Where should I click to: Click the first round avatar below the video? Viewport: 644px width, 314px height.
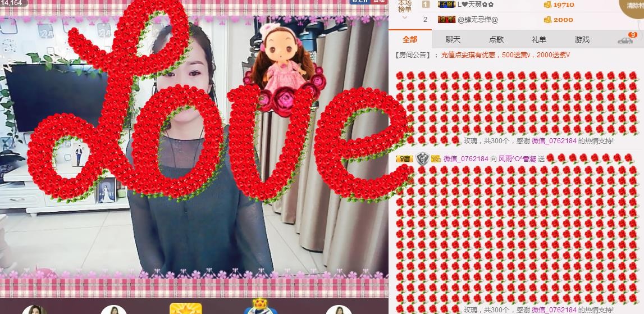coord(34,310)
